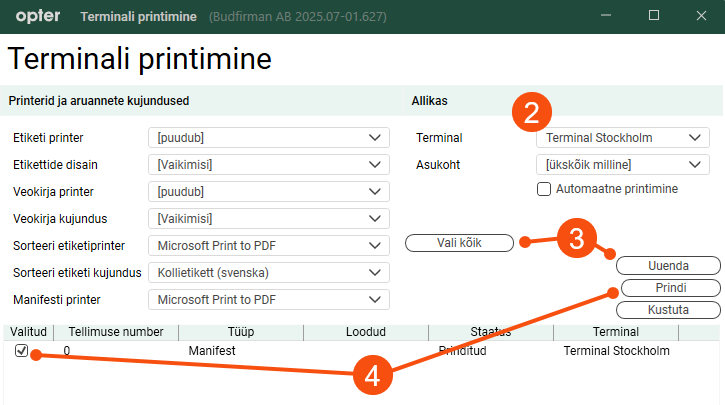Open the Sorteeri etiketi kujundus dropdown

tap(267, 273)
